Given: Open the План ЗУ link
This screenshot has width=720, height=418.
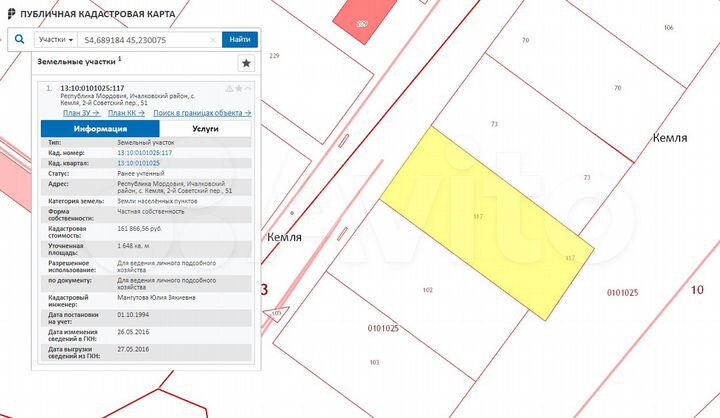Looking at the screenshot, I should 81,113.
